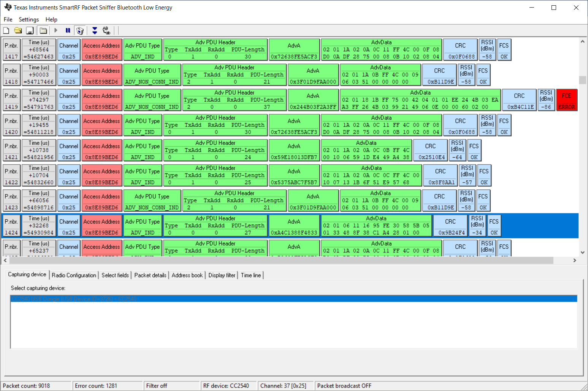
Task: Click Channel 0x25 cell of packet 1421
Action: click(69, 150)
